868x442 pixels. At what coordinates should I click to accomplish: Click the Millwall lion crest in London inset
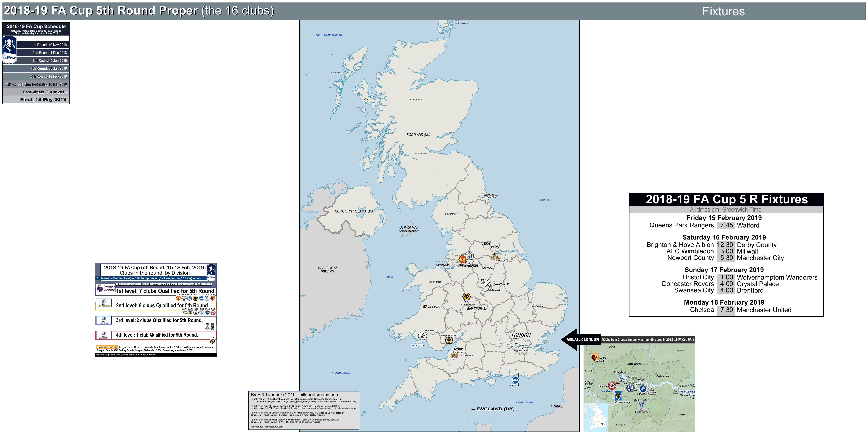tap(643, 388)
